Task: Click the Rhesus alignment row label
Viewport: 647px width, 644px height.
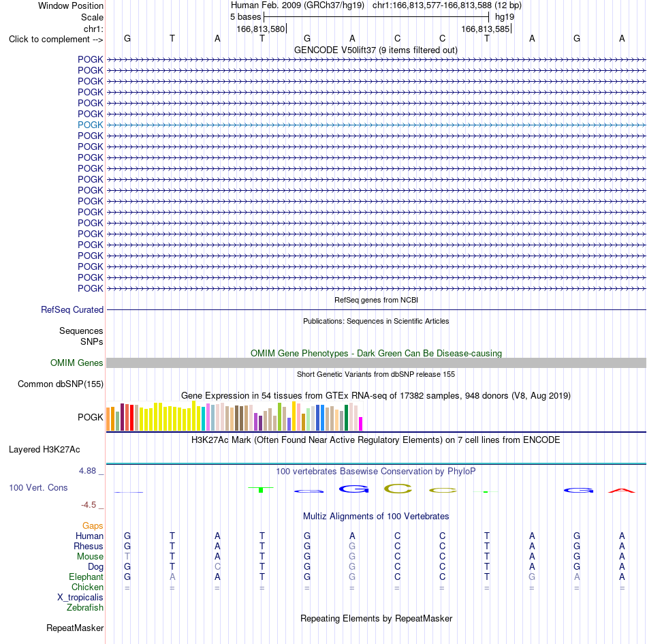Action: tap(89, 546)
